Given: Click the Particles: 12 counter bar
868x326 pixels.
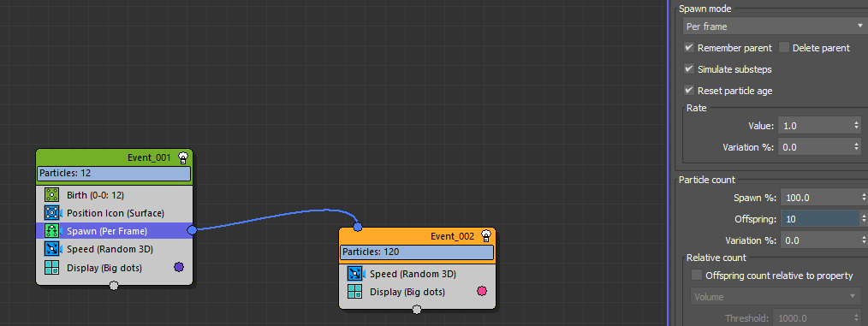Looking at the screenshot, I should click(114, 173).
